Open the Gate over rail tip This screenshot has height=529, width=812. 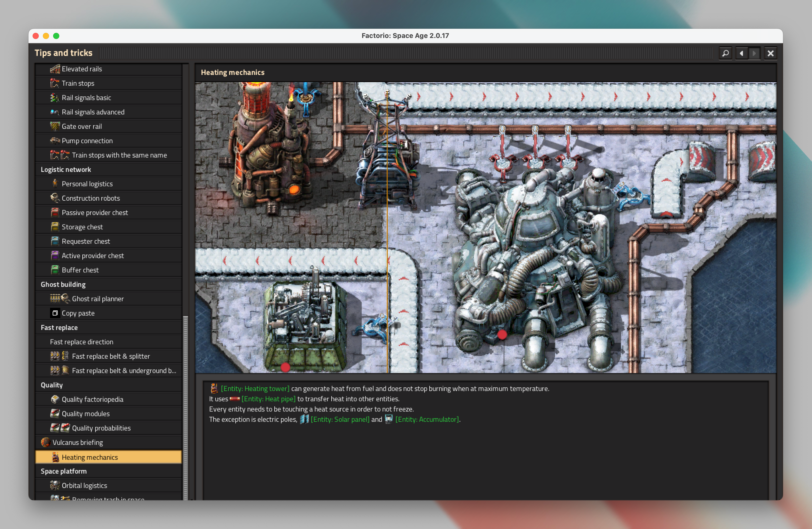109,126
